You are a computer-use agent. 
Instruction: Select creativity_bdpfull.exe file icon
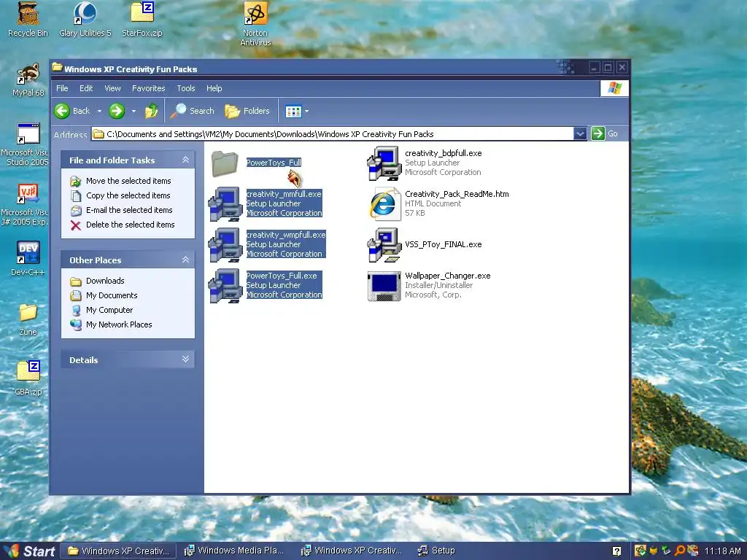tap(384, 163)
